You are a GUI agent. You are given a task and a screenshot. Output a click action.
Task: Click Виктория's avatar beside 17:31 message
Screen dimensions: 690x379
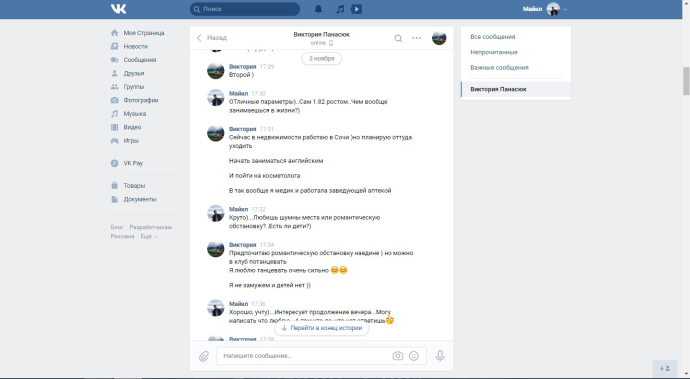point(216,133)
